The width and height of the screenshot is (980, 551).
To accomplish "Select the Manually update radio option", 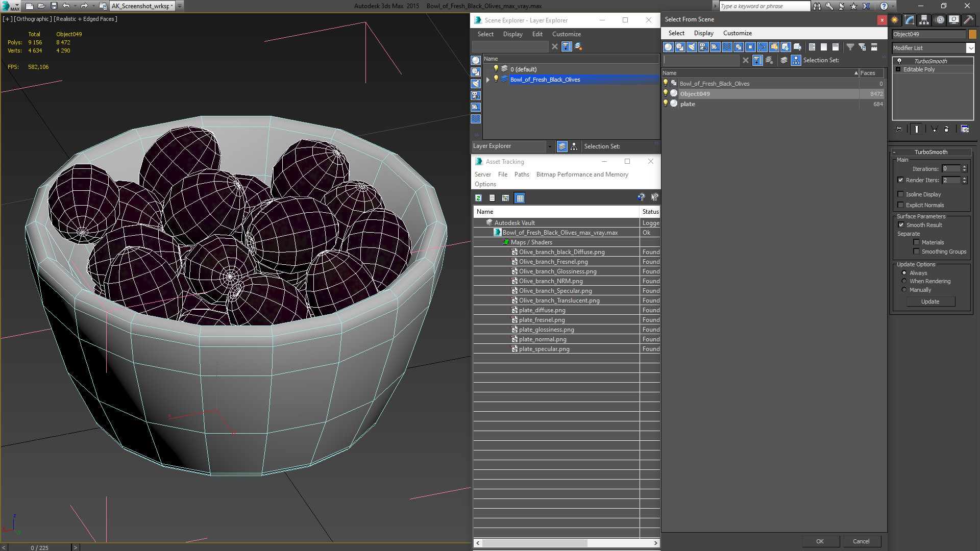I will click(904, 290).
